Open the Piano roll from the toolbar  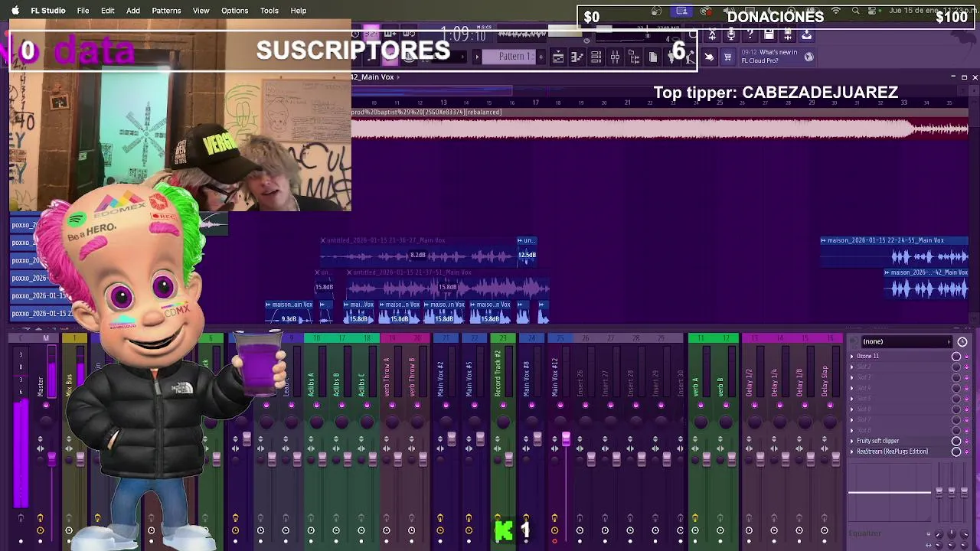[x=577, y=57]
